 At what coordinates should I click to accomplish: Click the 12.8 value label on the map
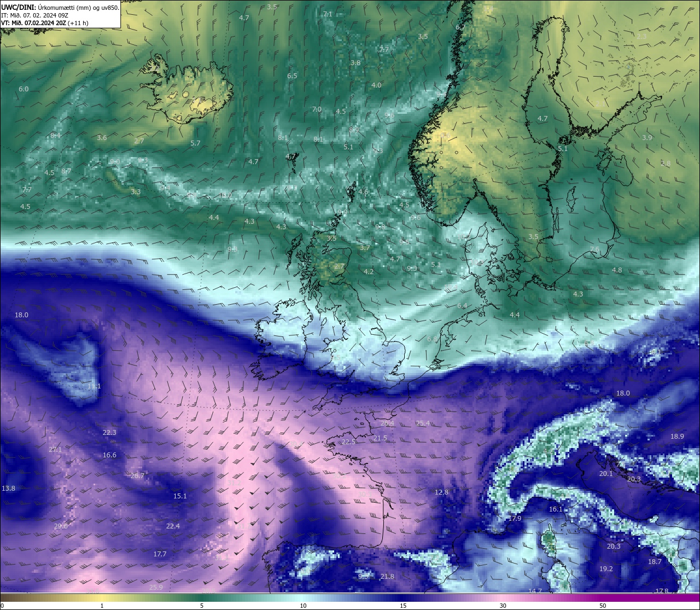[441, 492]
